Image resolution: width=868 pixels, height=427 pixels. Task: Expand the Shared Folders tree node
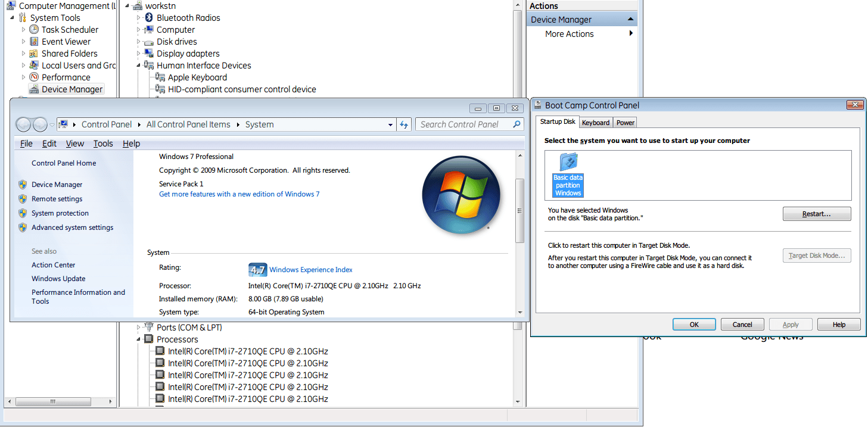pyautogui.click(x=24, y=54)
